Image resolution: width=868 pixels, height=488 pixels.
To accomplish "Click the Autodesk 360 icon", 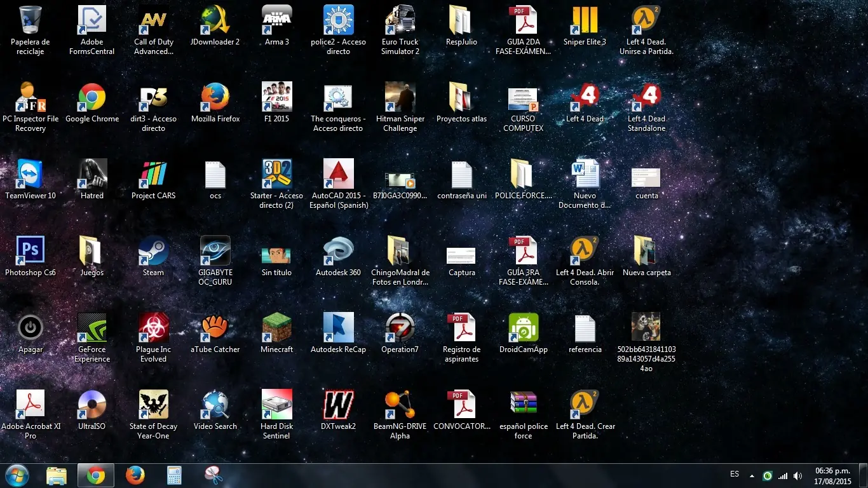I will [339, 251].
